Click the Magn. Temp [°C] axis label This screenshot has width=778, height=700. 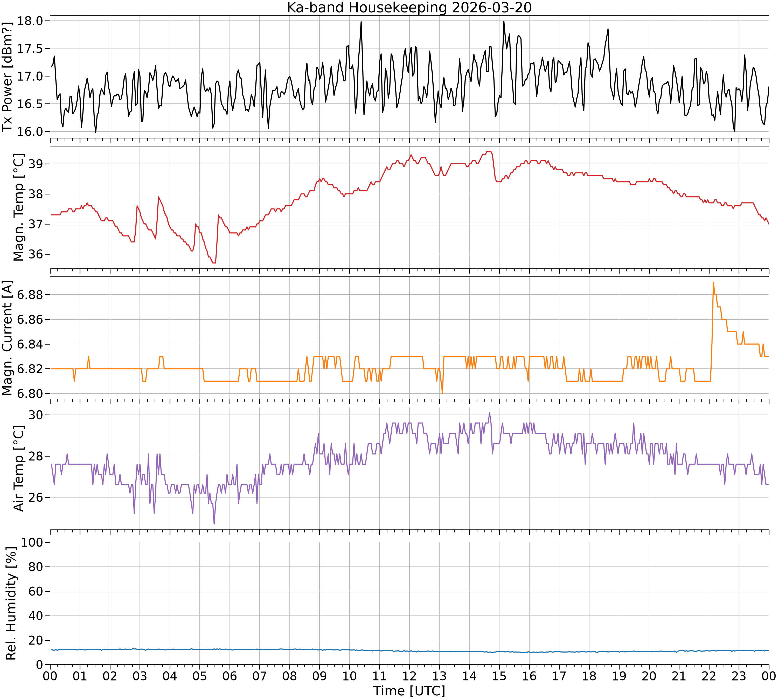(x=18, y=207)
